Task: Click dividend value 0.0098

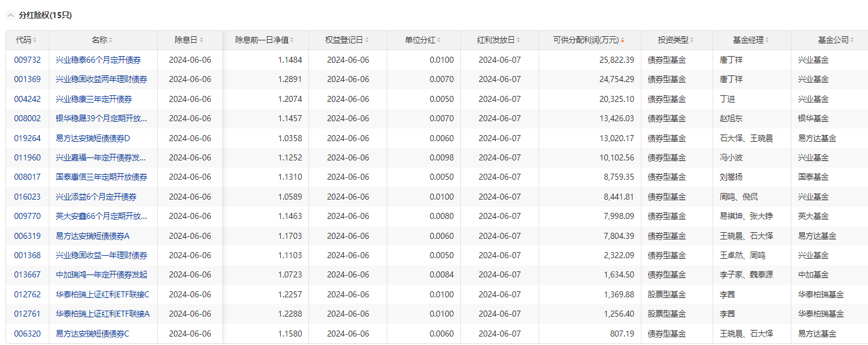Action: coord(442,157)
